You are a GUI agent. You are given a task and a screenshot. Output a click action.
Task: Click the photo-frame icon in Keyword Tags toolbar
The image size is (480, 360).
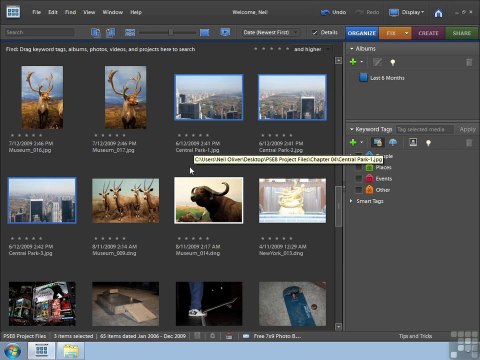point(413,143)
